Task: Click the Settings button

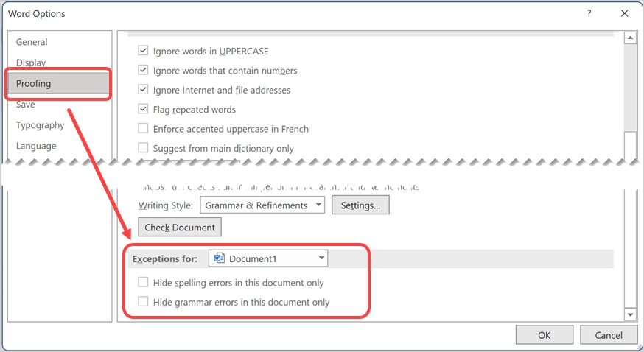Action: point(360,205)
